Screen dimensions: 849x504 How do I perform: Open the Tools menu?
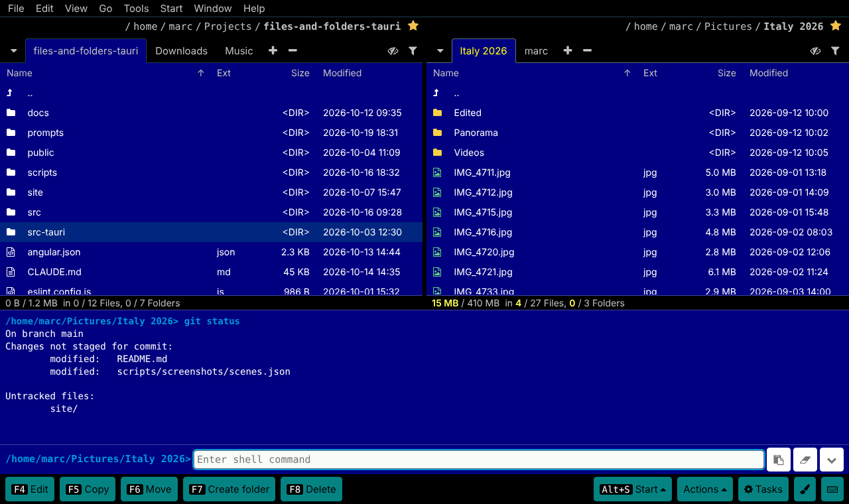click(x=137, y=9)
